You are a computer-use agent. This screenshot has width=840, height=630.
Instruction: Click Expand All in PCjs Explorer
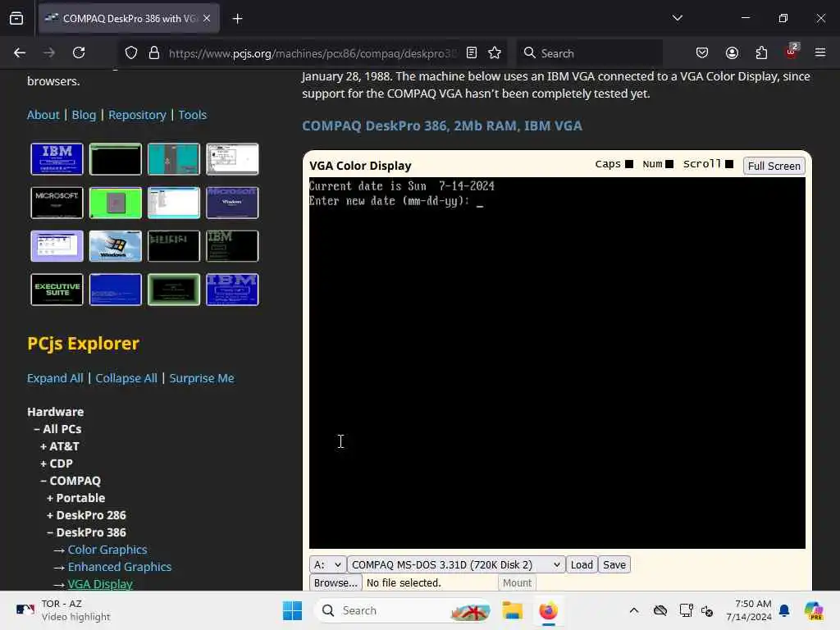[x=55, y=378]
